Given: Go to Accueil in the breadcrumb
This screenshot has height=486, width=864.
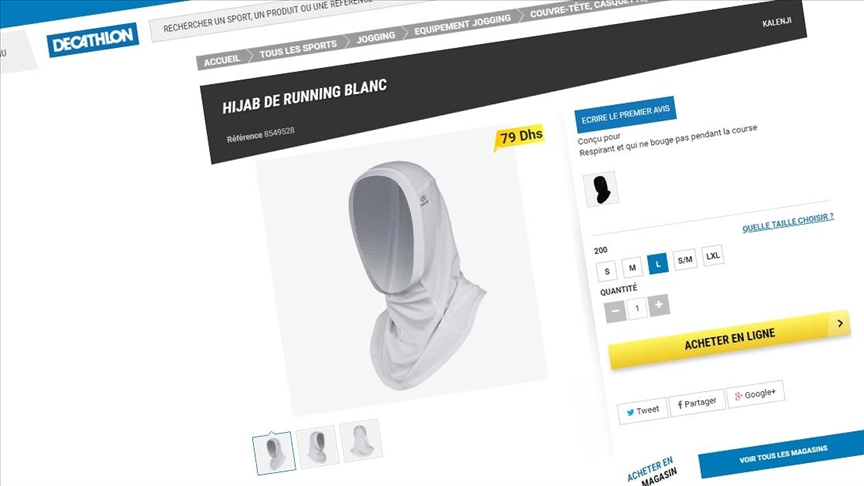Looking at the screenshot, I should tap(223, 60).
